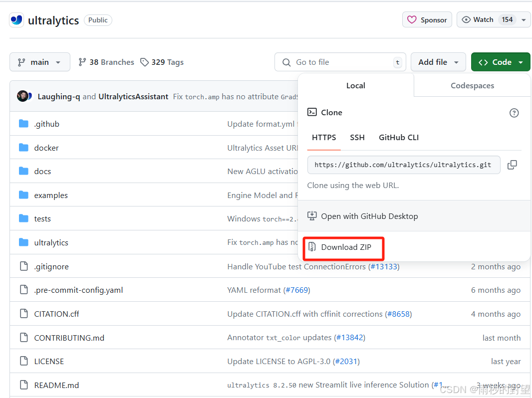Click the Handle YouTube test ConnectionErrors commit

[296, 266]
